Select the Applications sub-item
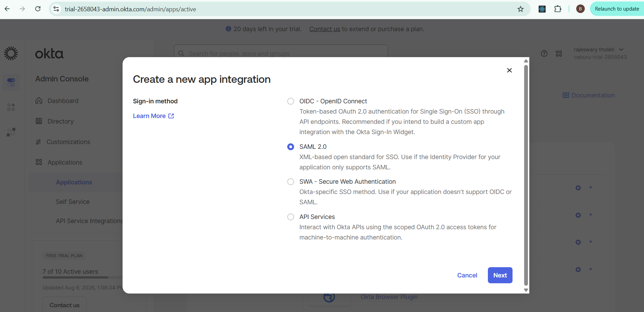Screen dimensions: 644x312 click(x=74, y=182)
